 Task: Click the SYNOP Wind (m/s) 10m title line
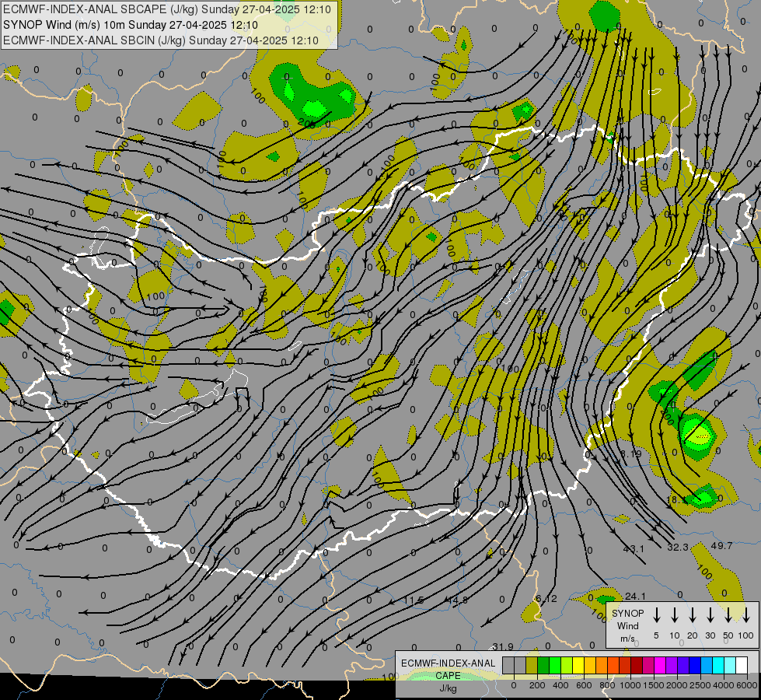click(131, 25)
